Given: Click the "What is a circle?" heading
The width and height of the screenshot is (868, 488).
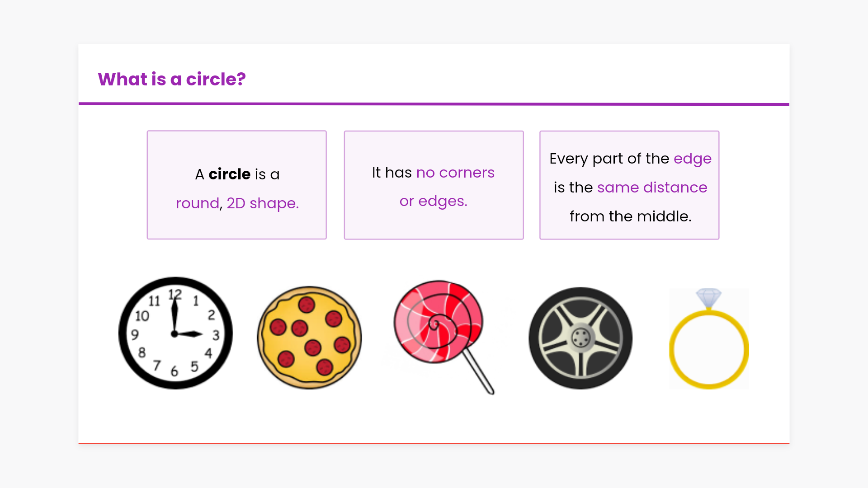Looking at the screenshot, I should click(172, 80).
